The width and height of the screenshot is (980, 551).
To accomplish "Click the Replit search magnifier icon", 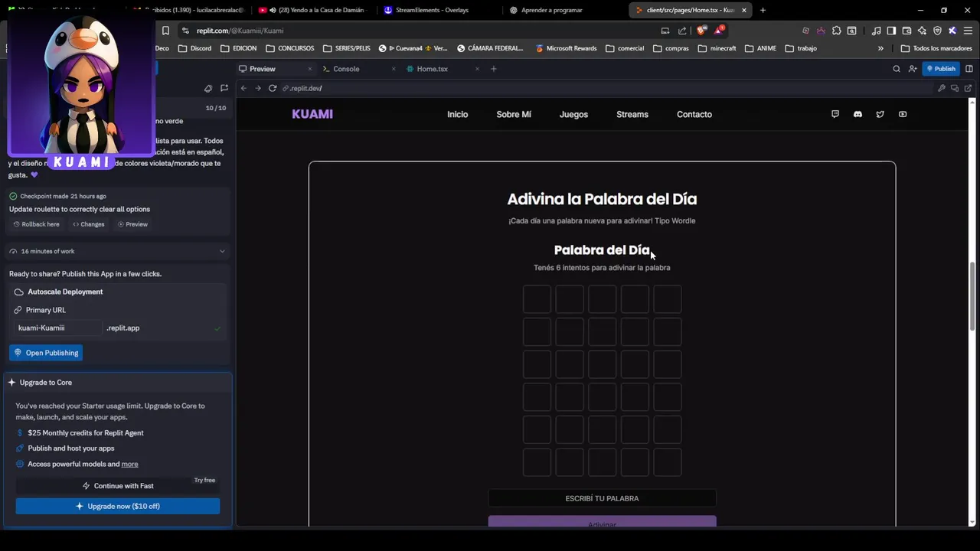I will (x=897, y=69).
